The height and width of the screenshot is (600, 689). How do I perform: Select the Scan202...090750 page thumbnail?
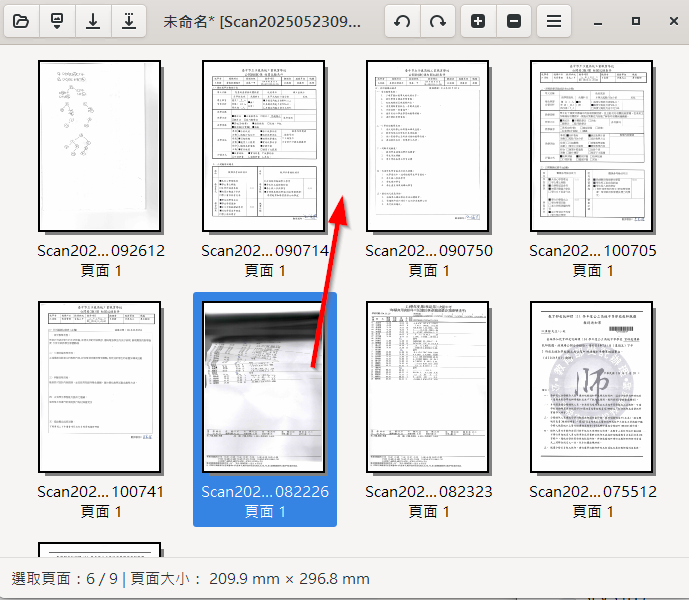pyautogui.click(x=428, y=146)
